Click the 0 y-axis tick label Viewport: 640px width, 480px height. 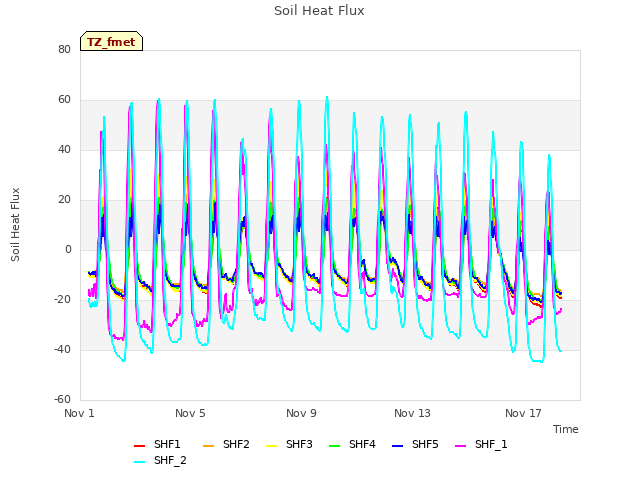[68, 249]
